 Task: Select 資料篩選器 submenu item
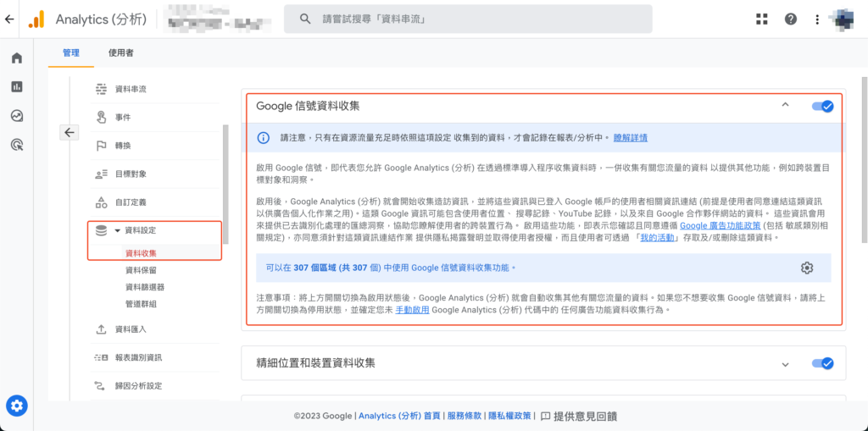(x=145, y=287)
